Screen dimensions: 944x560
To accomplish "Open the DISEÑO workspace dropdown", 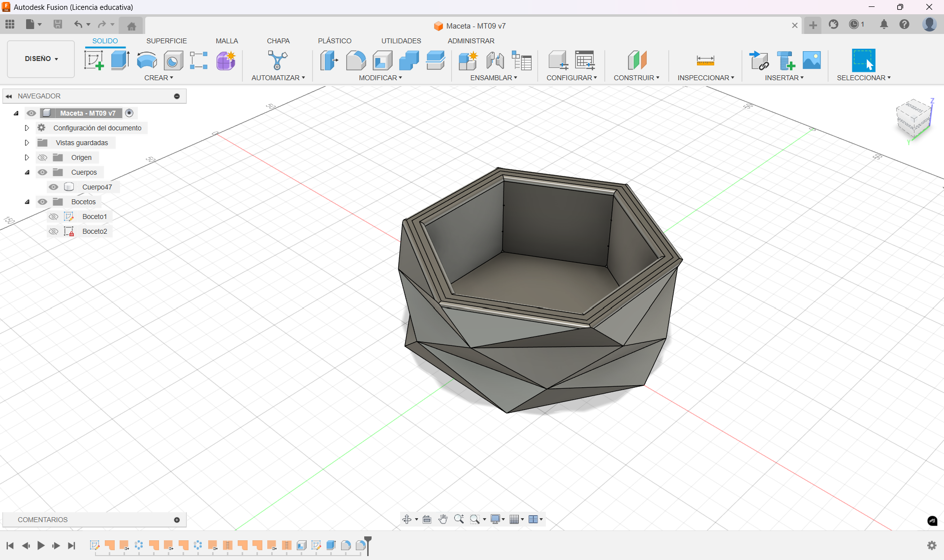I will (x=41, y=59).
